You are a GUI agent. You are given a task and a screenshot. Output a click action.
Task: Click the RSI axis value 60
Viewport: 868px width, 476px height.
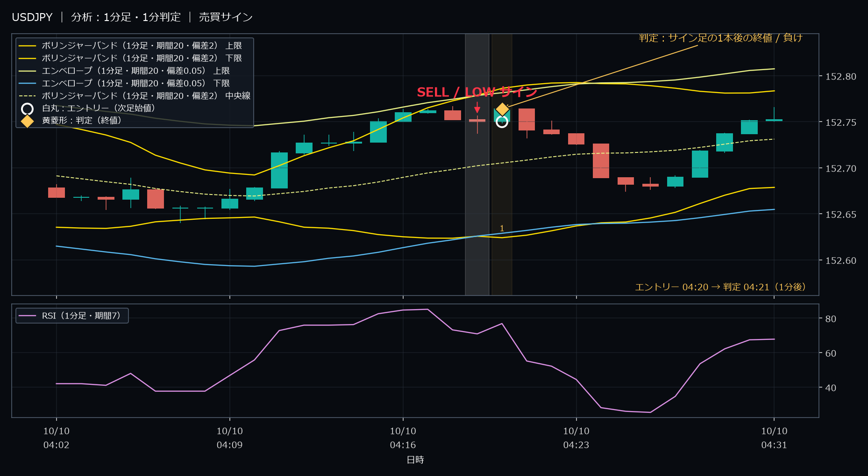831,353
